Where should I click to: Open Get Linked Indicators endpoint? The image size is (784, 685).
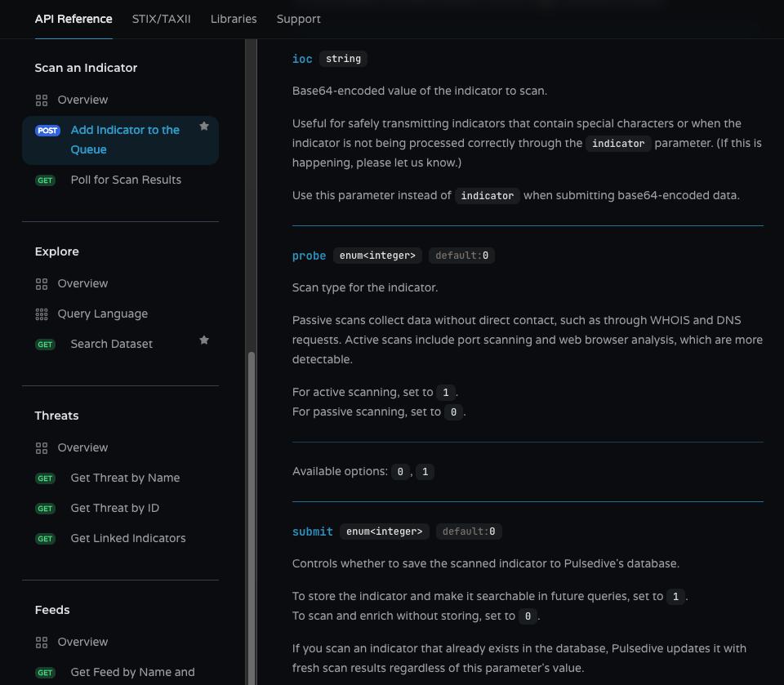tap(128, 538)
